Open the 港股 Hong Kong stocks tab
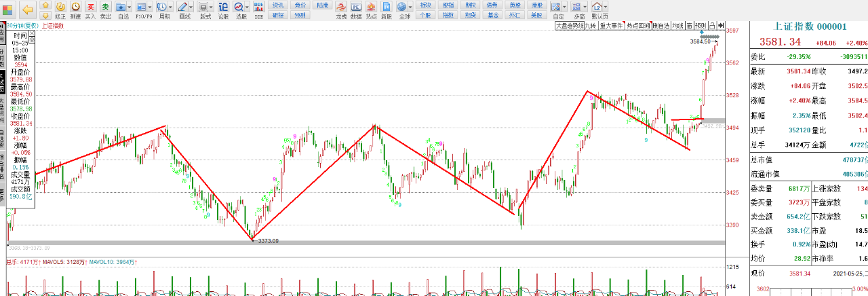Viewport: 868px width, 296px height. pos(536,5)
